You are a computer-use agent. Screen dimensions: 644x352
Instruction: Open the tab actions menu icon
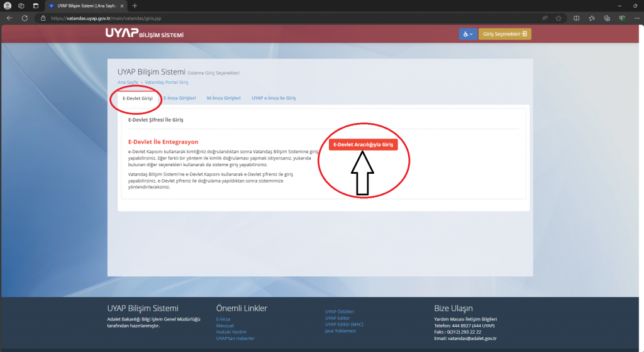pos(36,6)
